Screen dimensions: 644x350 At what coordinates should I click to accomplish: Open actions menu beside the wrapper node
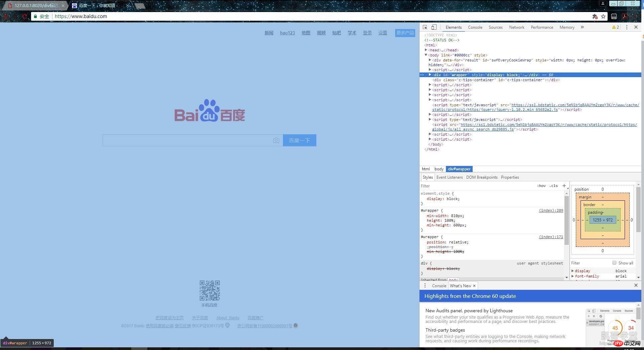pos(422,75)
